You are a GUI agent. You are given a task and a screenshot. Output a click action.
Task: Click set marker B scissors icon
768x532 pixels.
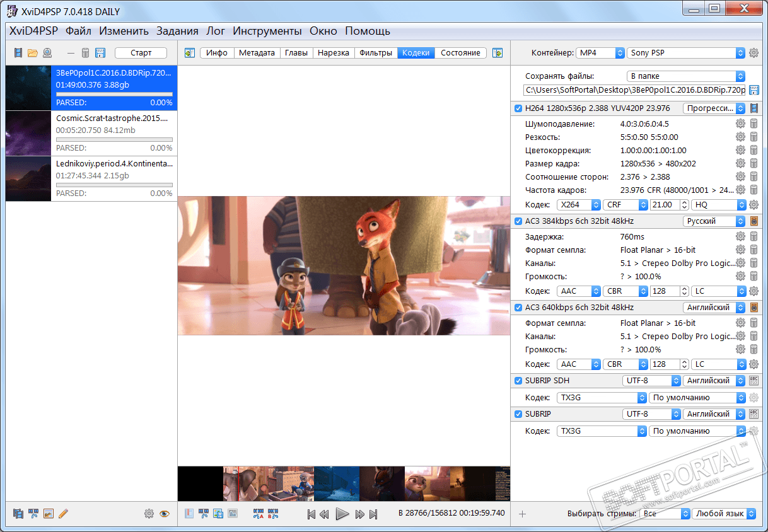point(273,514)
